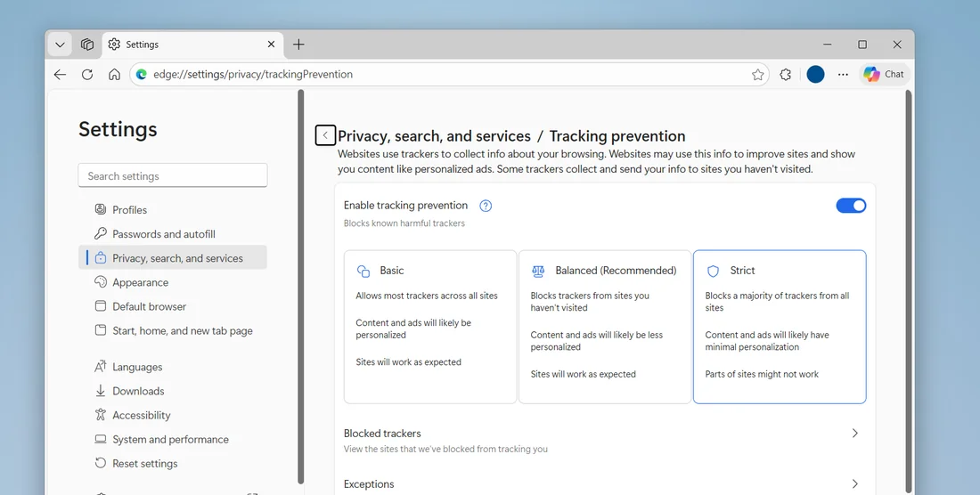Expand the Exceptions row
The image size is (980, 495).
[x=604, y=484]
